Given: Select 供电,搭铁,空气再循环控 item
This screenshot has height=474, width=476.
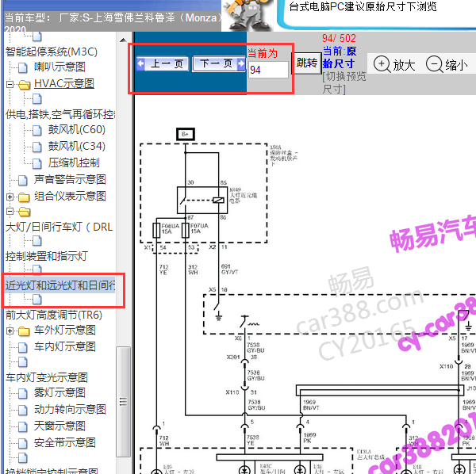Looking at the screenshot, I should pos(60,115).
